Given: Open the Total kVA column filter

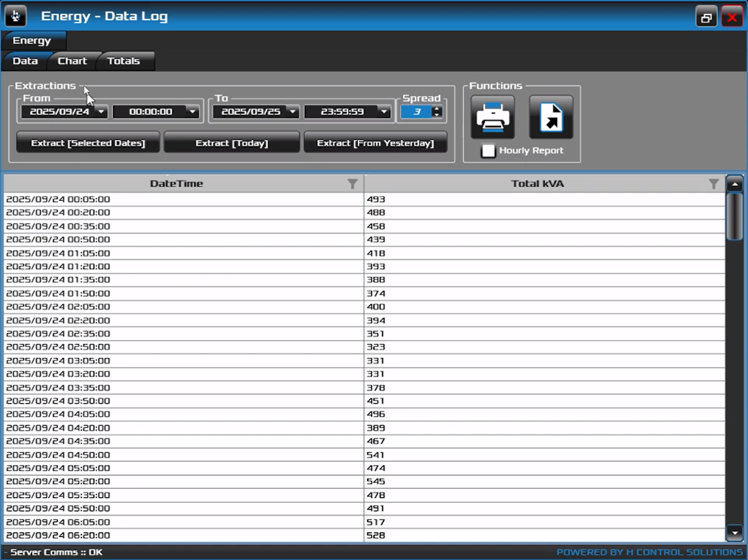Looking at the screenshot, I should point(713,184).
